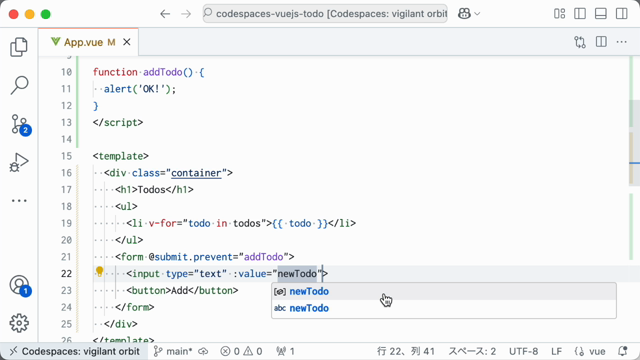Click the Add button markup on line 23
The image size is (640, 360).
tap(182, 291)
